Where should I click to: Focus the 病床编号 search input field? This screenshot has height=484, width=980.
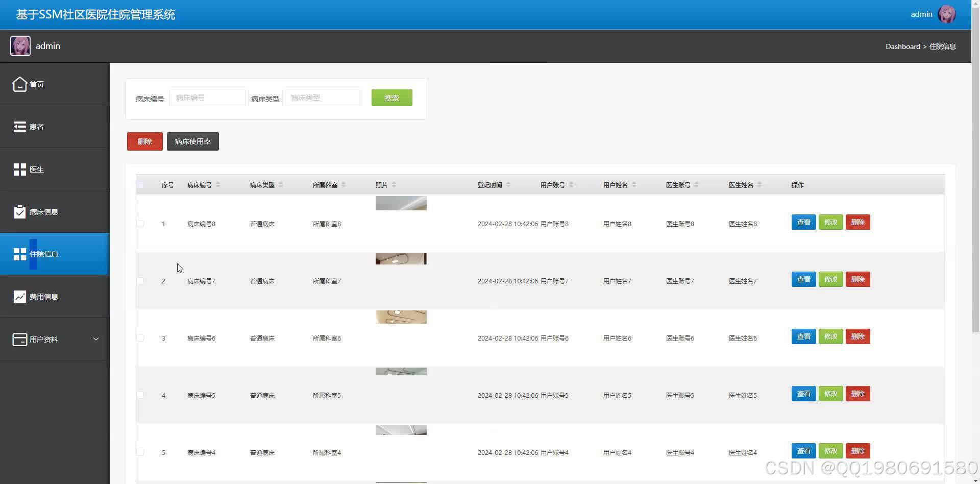207,98
